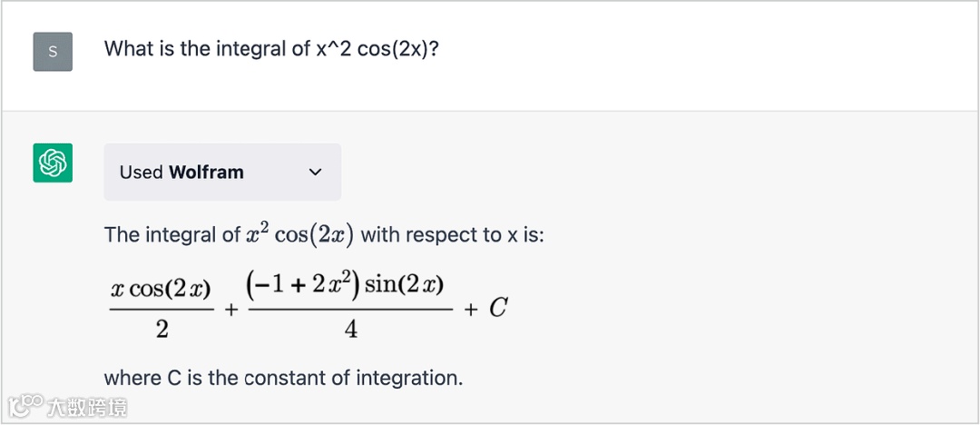This screenshot has width=980, height=425.
Task: Click the x cos(2x) numerator of first fraction
Action: [161, 289]
